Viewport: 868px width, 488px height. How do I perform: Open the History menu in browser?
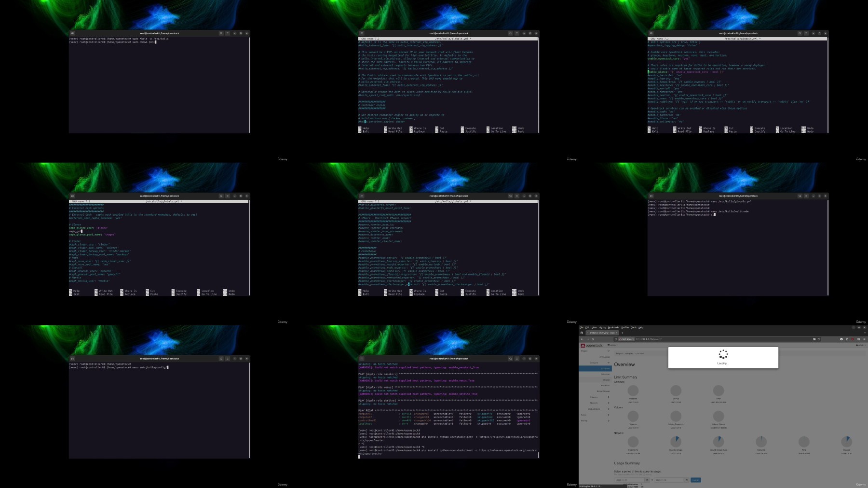602,327
